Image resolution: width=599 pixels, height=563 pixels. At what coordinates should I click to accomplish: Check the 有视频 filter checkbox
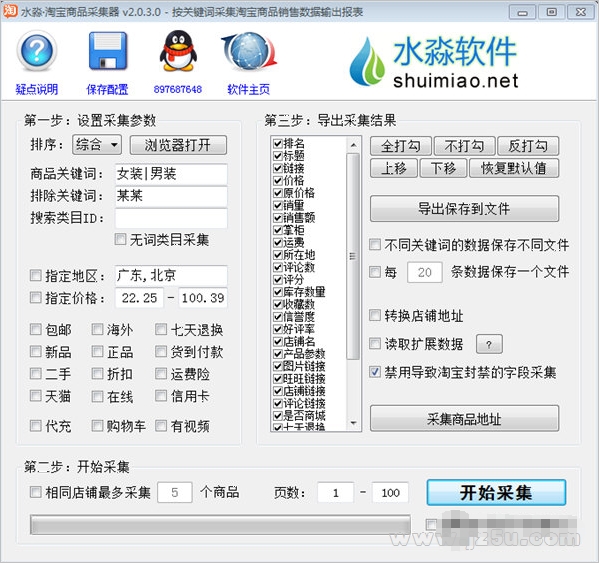click(x=161, y=425)
